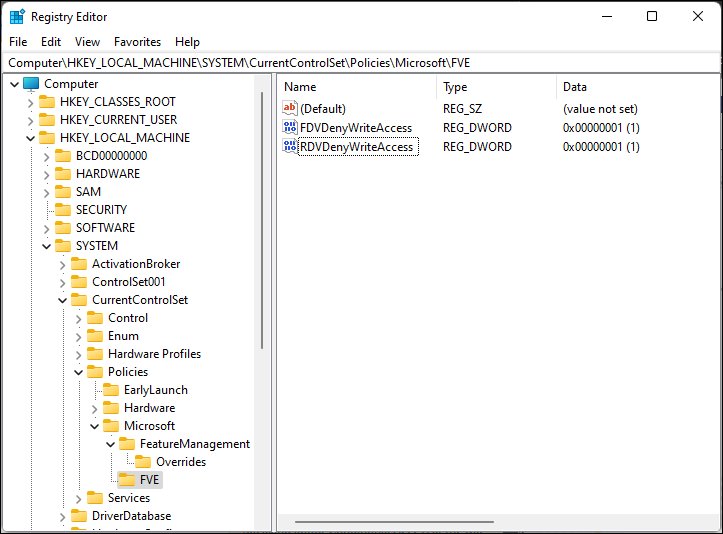Expand the BCD00000000 key
Screen dimensions: 723x534
coord(47,156)
